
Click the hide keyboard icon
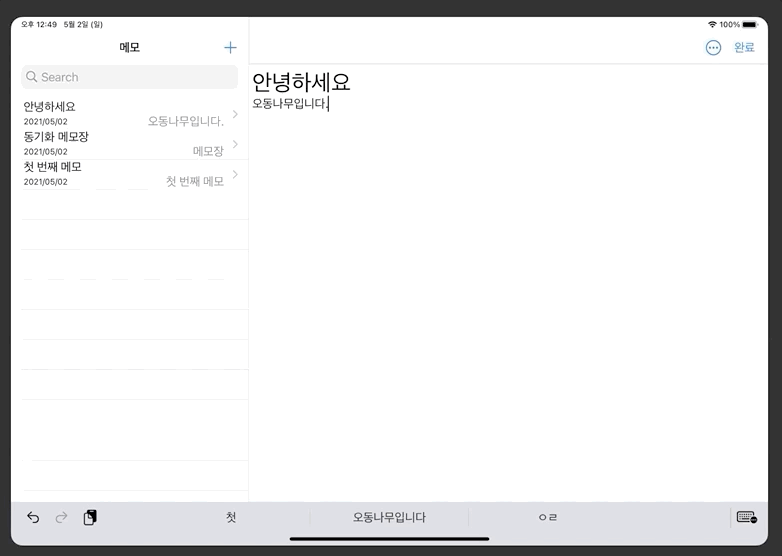[747, 517]
